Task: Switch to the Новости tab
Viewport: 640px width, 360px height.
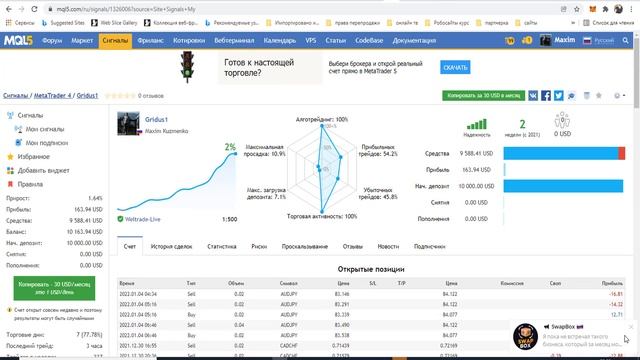Action: [388, 247]
